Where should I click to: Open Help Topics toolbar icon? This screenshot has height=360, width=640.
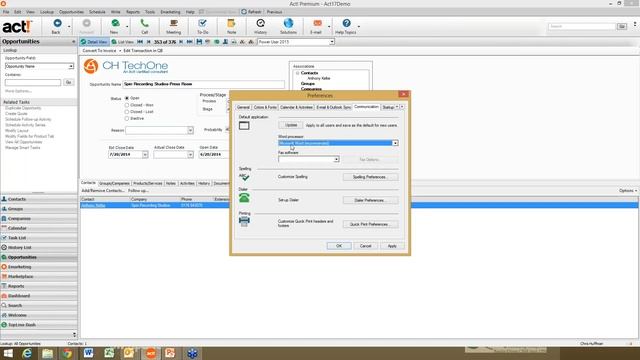tap(346, 23)
